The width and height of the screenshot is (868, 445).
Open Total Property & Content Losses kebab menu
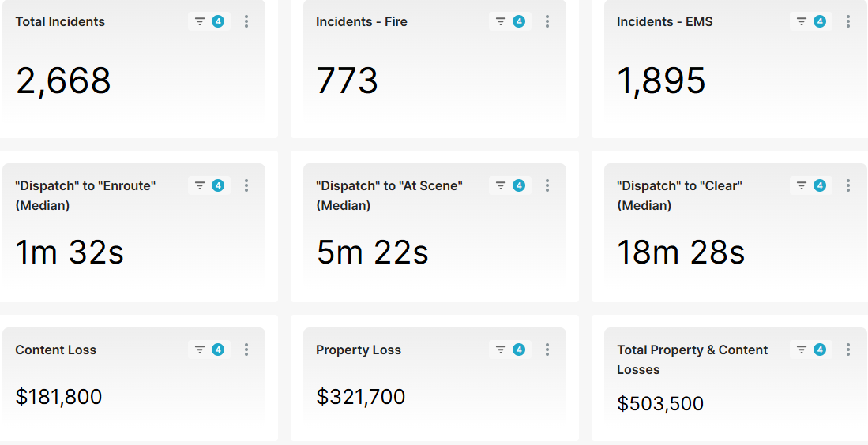coord(848,350)
